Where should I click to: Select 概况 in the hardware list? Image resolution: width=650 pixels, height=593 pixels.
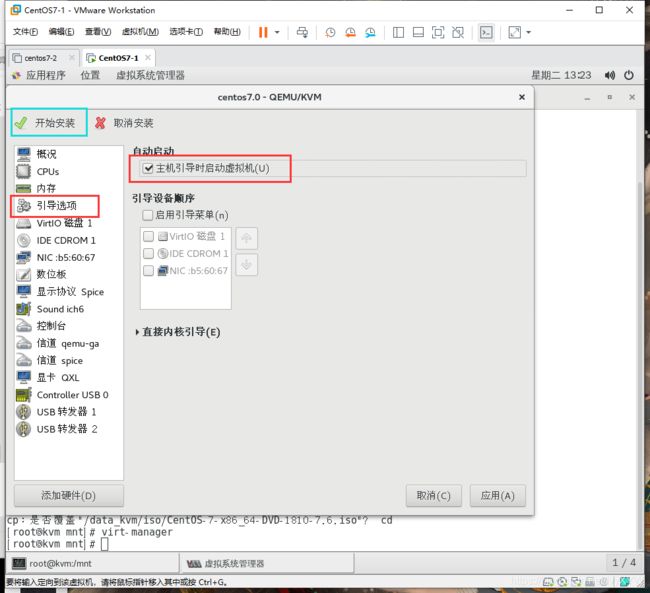(x=69, y=154)
